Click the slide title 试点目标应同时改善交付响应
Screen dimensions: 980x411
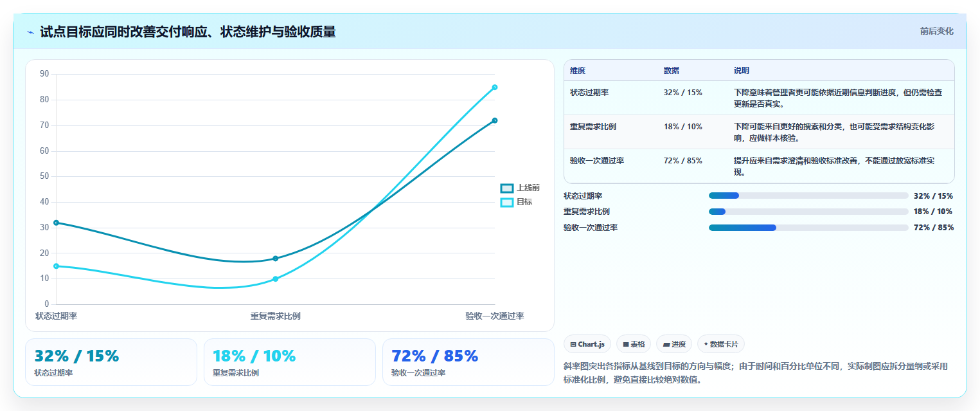pos(188,32)
